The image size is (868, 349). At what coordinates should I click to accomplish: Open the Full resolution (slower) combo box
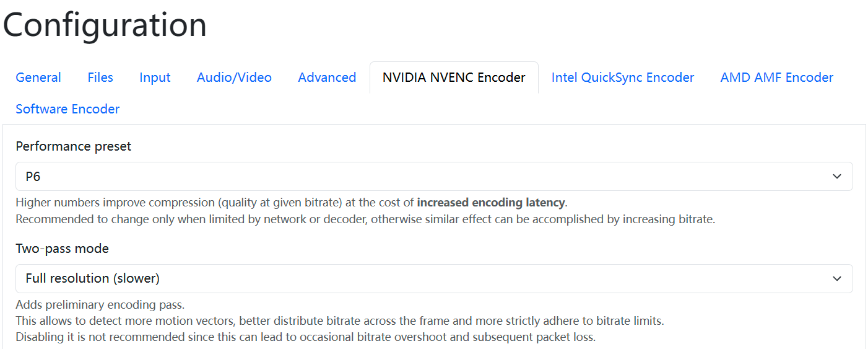[x=434, y=279]
